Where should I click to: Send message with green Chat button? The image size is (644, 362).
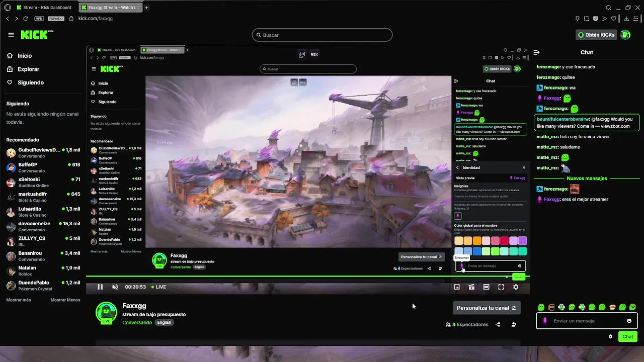[x=628, y=336]
